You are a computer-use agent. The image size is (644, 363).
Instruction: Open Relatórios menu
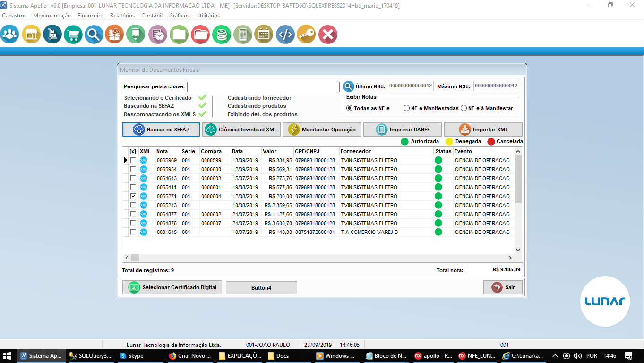[x=122, y=16]
